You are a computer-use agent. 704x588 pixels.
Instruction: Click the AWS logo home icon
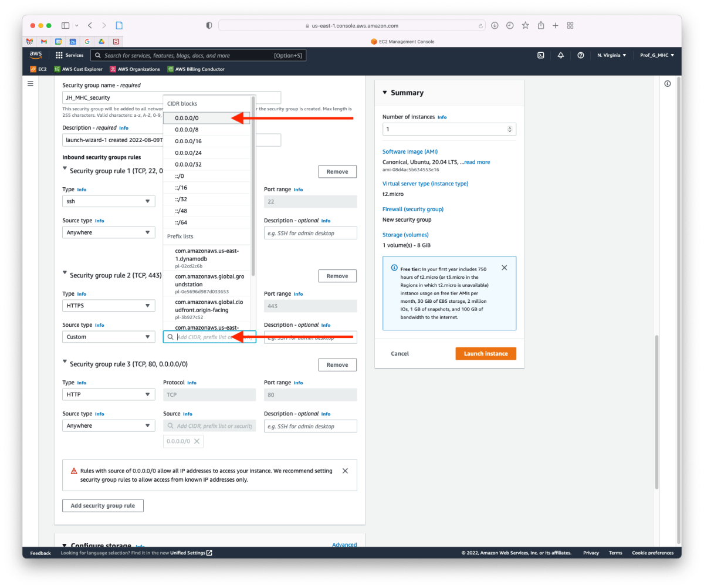click(x=36, y=55)
